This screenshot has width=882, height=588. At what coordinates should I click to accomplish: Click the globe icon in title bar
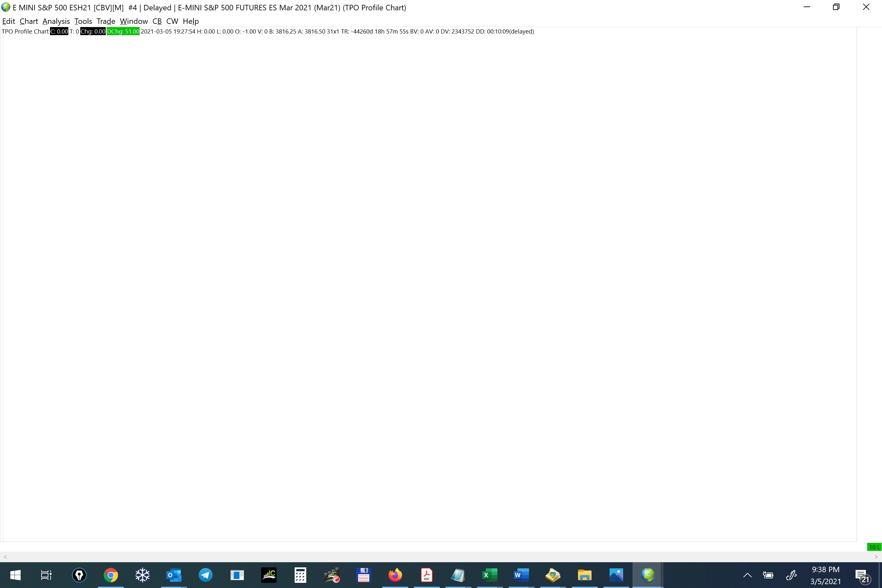tap(5, 7)
